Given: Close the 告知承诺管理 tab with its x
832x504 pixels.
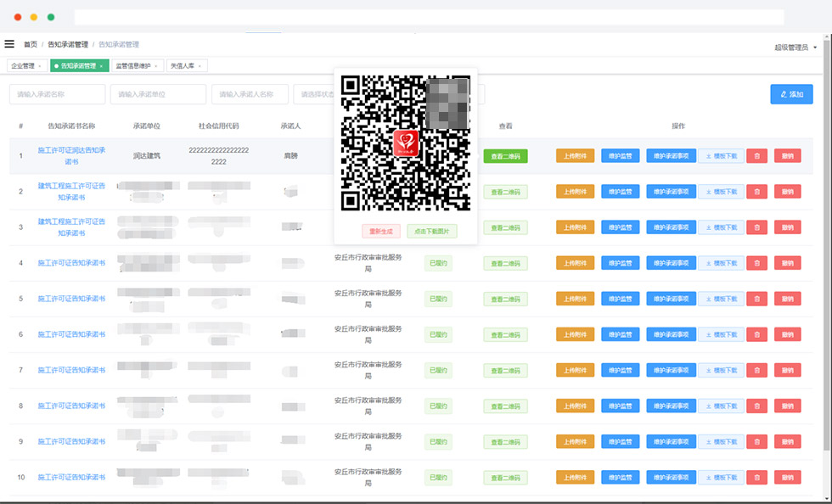Looking at the screenshot, I should (101, 66).
